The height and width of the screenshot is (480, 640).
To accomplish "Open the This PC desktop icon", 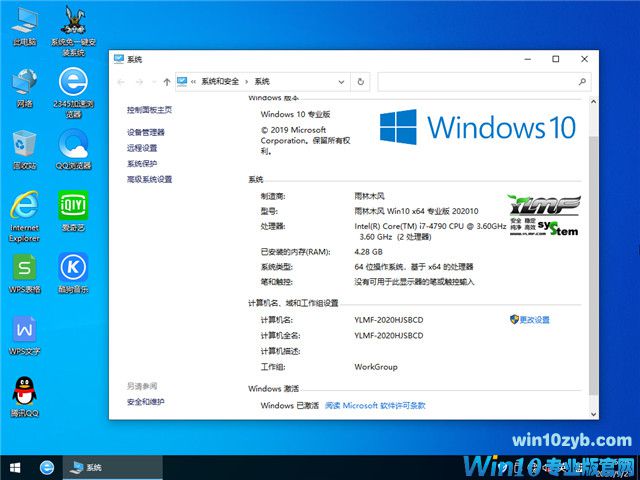I will click(24, 25).
